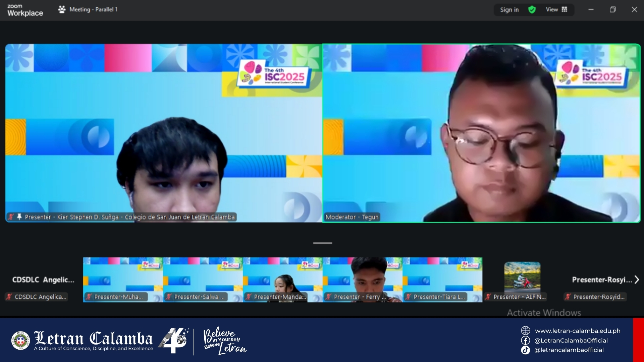This screenshot has height=362, width=644.
Task: Click the muted mic icon on CDSDLC Angelica label
Action: pos(9,297)
